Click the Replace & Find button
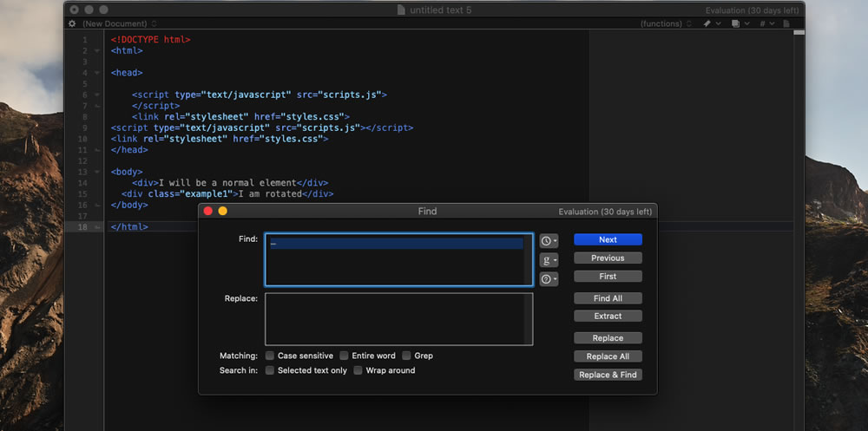The image size is (868, 431). click(608, 375)
